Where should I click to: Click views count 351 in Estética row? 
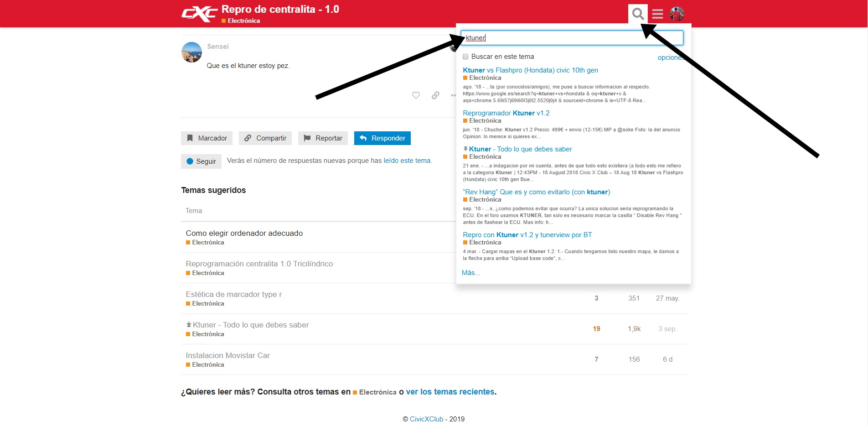click(634, 298)
